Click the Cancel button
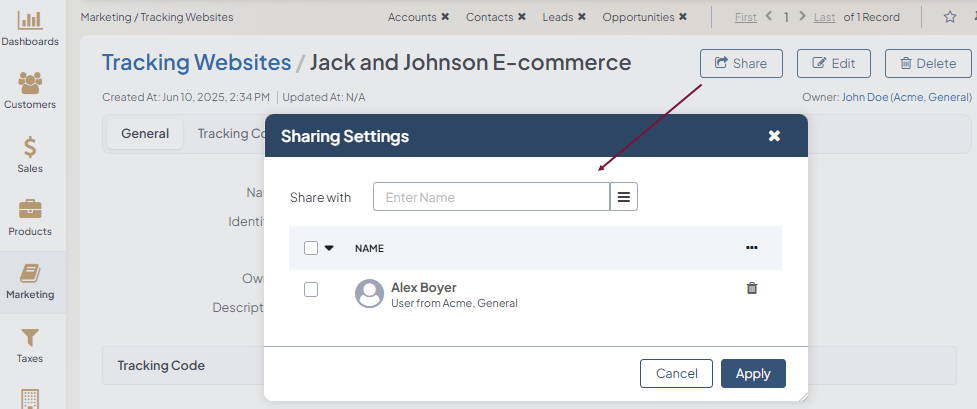This screenshot has width=977, height=409. [676, 373]
